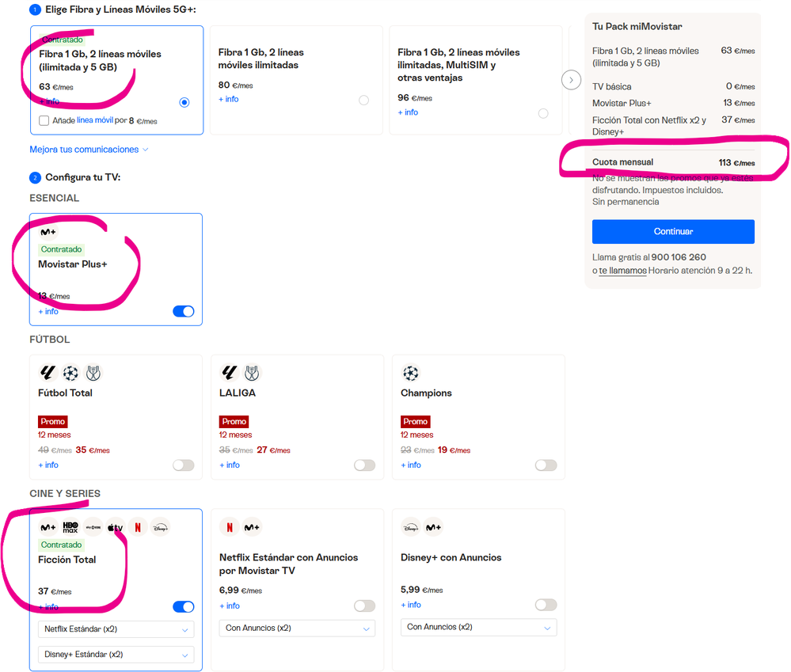The height and width of the screenshot is (672, 791).
Task: Click the Apple TV icon in Ficción Total
Action: [116, 527]
